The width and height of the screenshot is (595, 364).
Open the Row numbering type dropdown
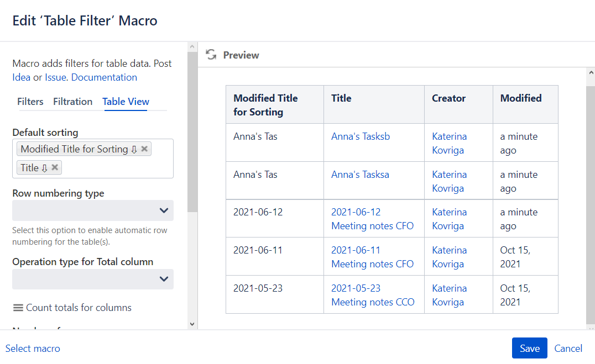coord(93,210)
